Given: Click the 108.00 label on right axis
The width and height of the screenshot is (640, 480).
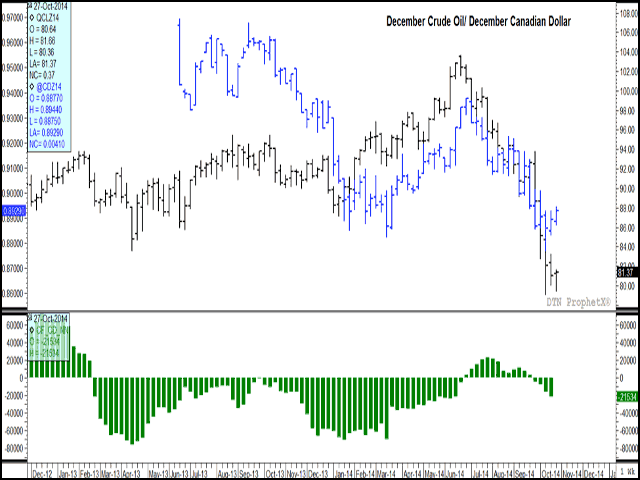Looking at the screenshot, I should (628, 13).
